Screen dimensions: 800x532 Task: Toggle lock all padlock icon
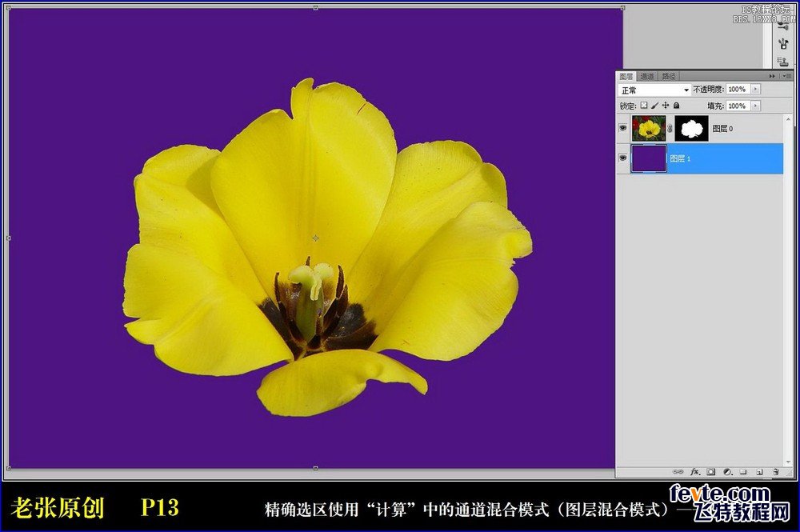click(x=677, y=105)
